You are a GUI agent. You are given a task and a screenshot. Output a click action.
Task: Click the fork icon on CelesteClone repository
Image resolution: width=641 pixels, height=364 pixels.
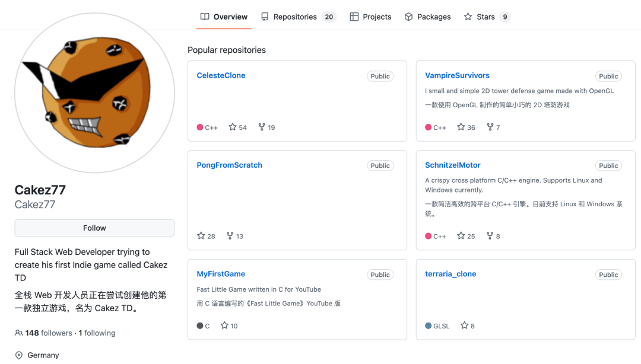click(x=261, y=127)
